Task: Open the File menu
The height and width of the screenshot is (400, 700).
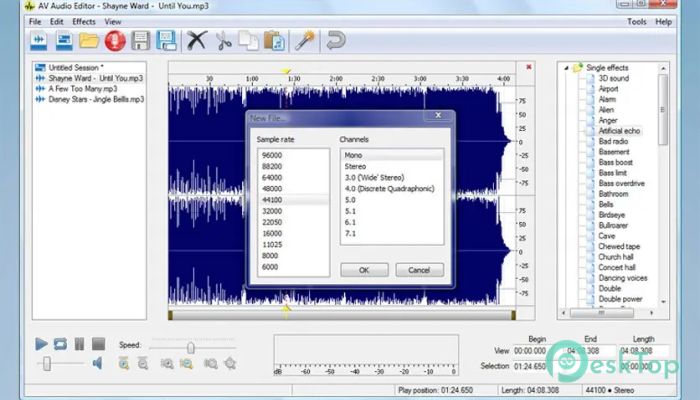Action: point(35,21)
